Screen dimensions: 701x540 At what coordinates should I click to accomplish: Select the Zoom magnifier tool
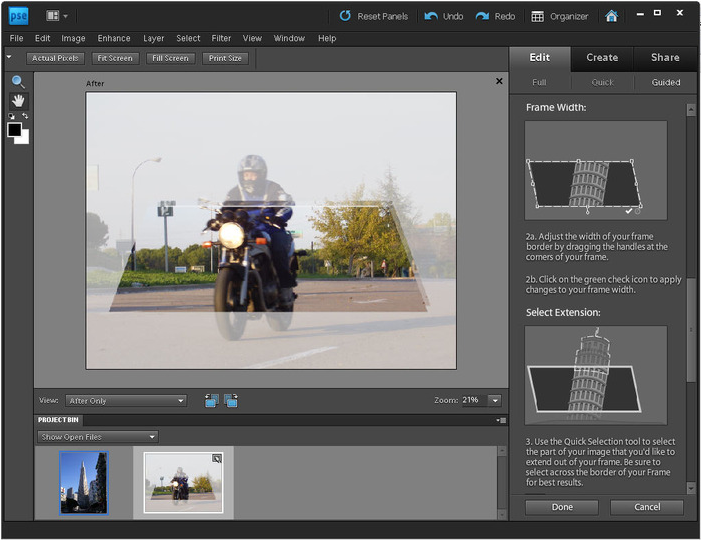[18, 82]
